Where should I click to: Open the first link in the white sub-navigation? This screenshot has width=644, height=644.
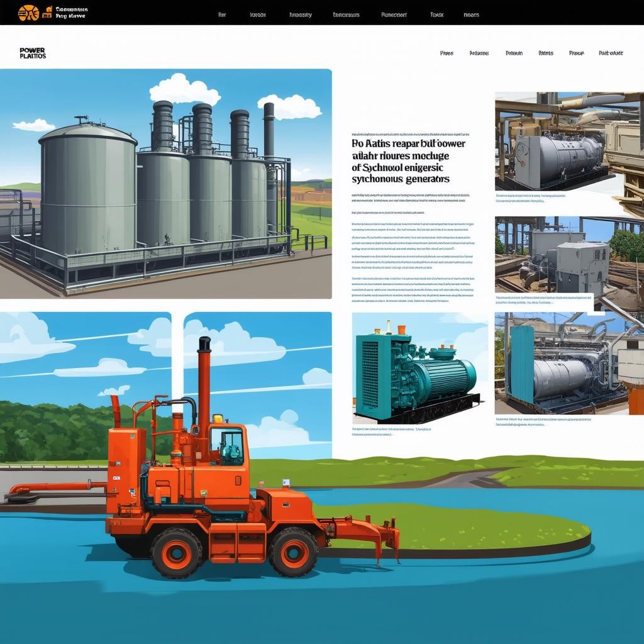point(447,53)
